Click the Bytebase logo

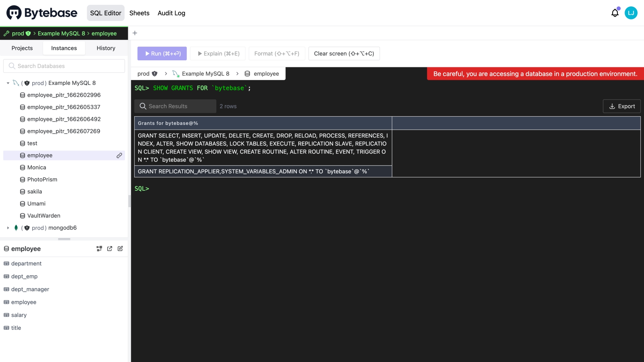coord(42,13)
